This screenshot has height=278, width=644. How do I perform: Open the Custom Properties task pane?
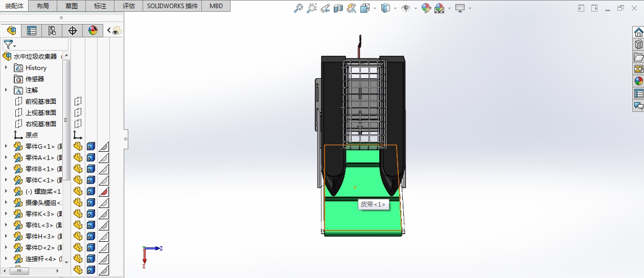point(638,94)
